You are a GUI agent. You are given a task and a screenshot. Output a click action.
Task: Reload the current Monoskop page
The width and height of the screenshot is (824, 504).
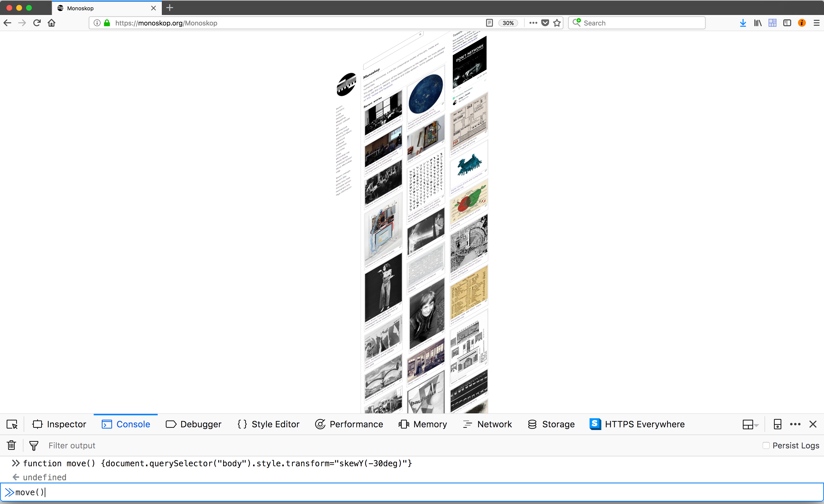(x=37, y=23)
